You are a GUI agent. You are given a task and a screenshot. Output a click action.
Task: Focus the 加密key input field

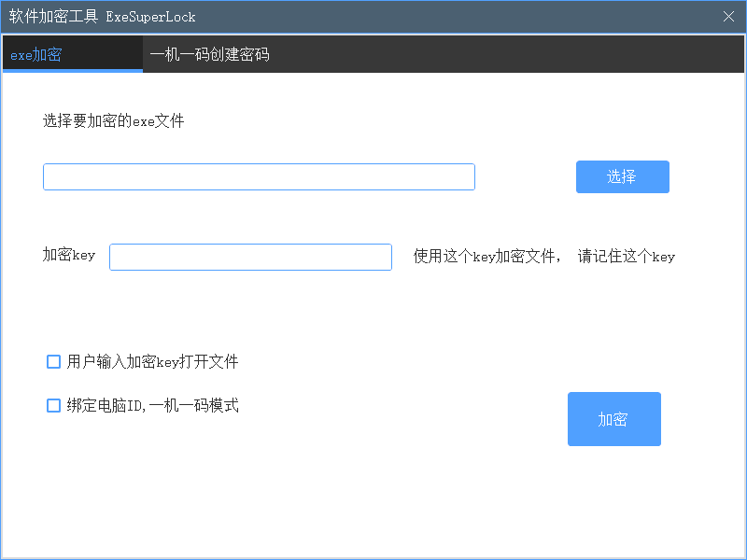click(x=250, y=258)
